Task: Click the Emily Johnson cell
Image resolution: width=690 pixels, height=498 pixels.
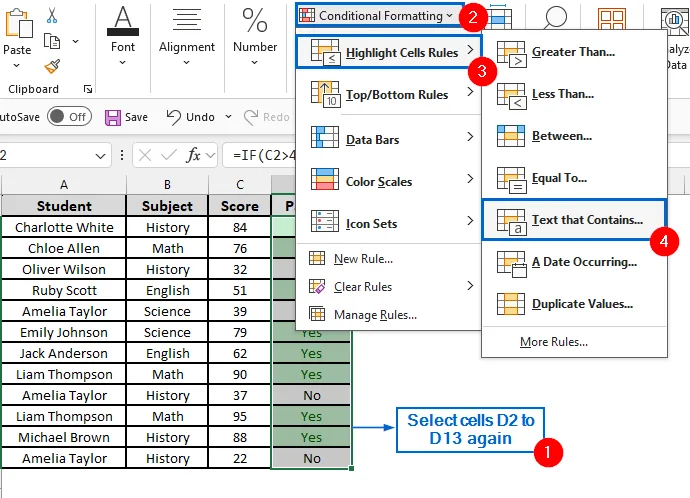Action: coord(64,333)
